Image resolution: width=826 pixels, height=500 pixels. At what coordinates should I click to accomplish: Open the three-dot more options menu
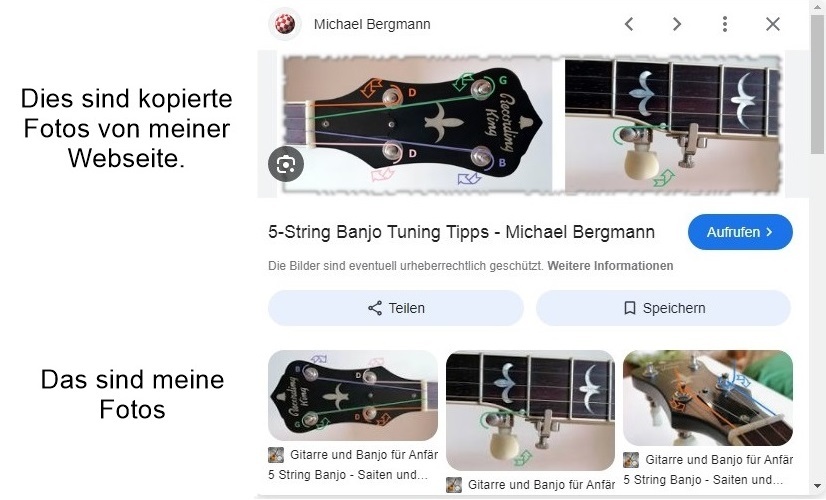click(725, 24)
